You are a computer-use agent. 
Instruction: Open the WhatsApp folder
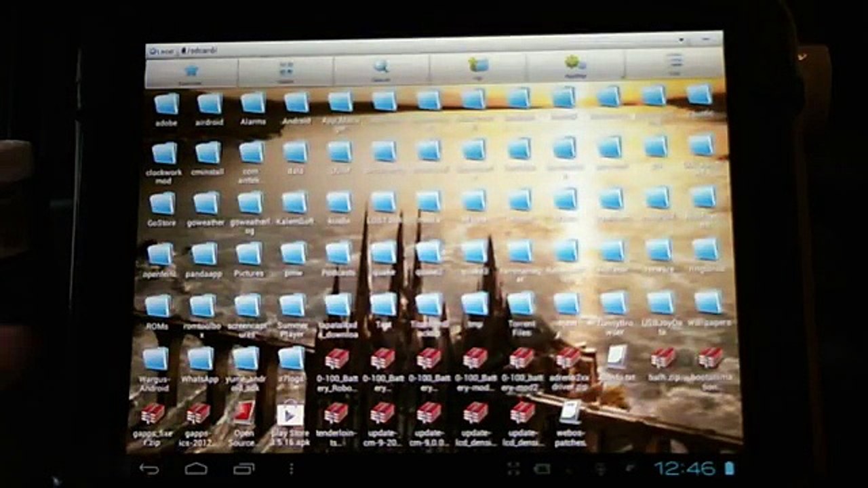[200, 366]
